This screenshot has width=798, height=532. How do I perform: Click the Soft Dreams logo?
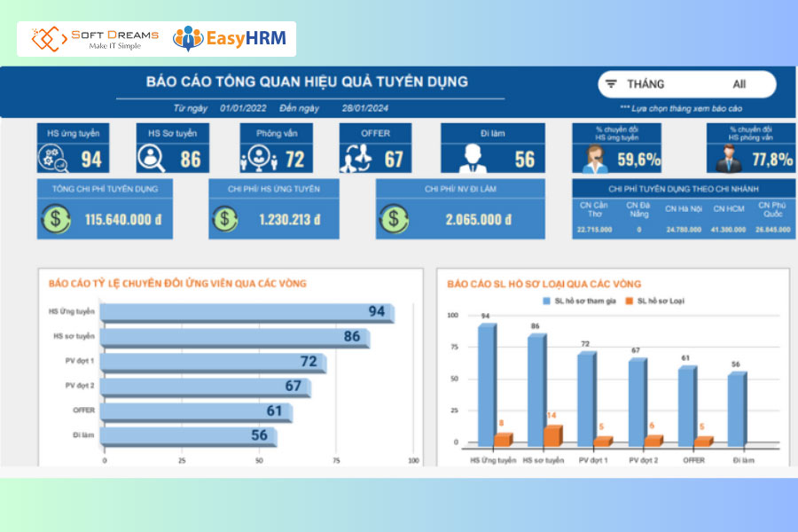click(x=96, y=38)
